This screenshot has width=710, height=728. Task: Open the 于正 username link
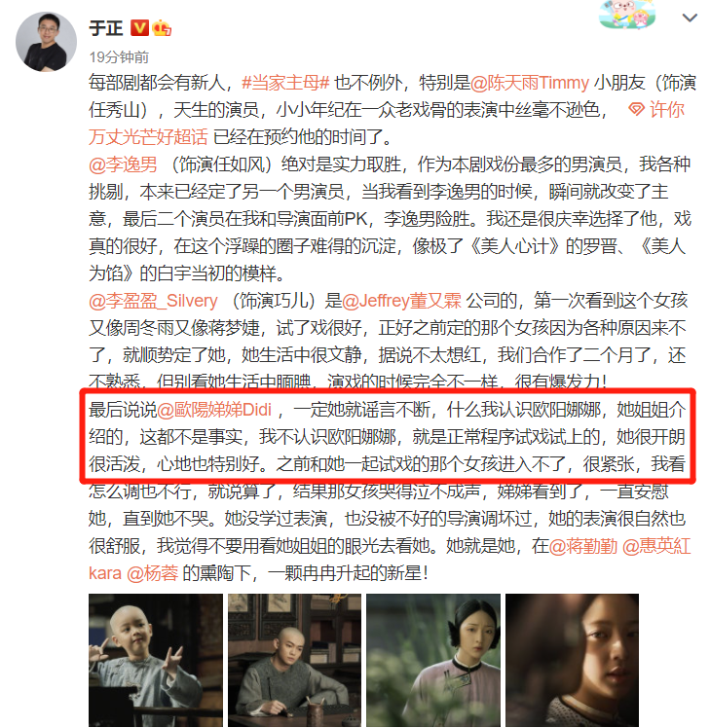pyautogui.click(x=106, y=28)
